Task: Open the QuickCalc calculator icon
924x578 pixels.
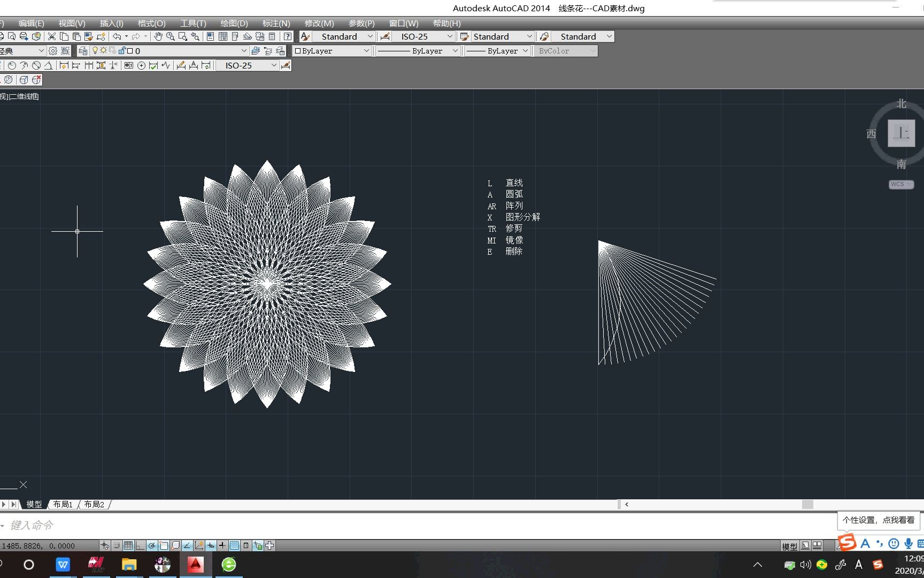Action: pyautogui.click(x=272, y=36)
